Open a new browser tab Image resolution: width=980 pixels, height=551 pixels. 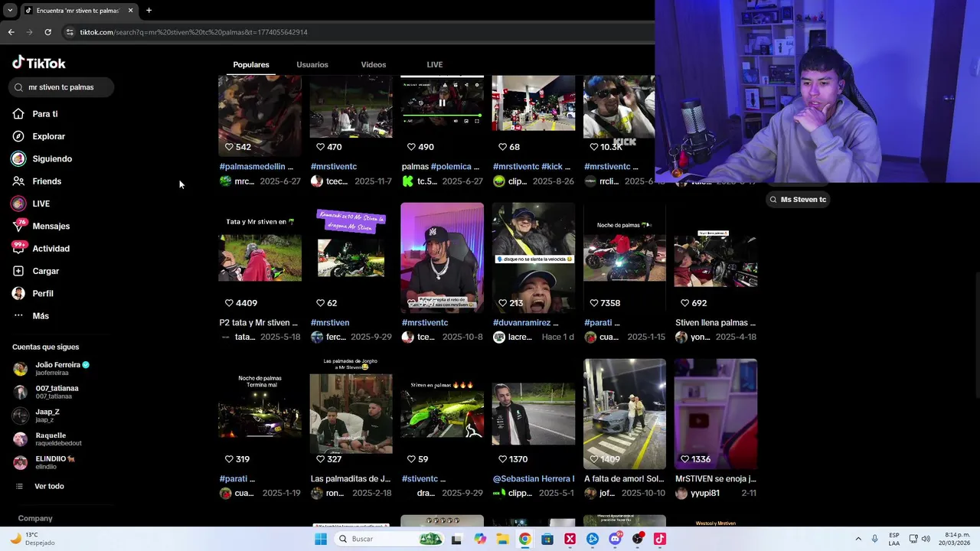click(x=149, y=10)
